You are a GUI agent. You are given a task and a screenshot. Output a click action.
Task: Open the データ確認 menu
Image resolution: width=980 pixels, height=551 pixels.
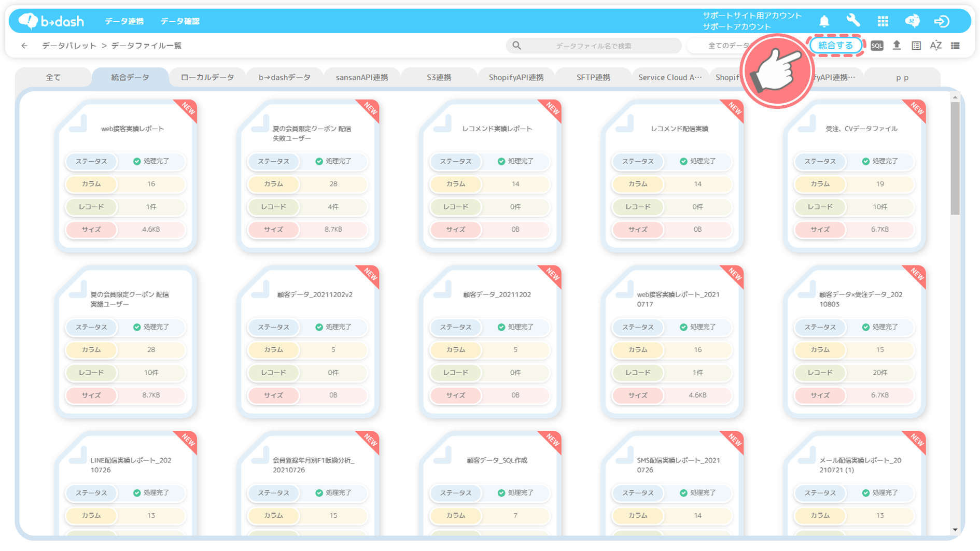point(180,21)
